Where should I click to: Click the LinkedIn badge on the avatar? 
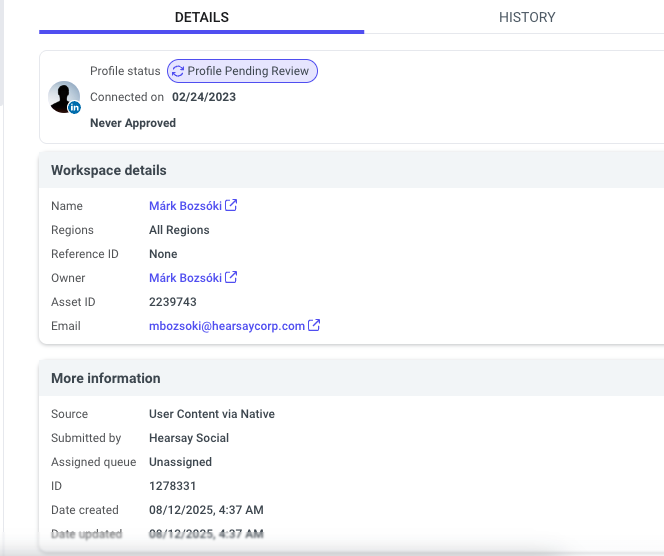[x=75, y=108]
